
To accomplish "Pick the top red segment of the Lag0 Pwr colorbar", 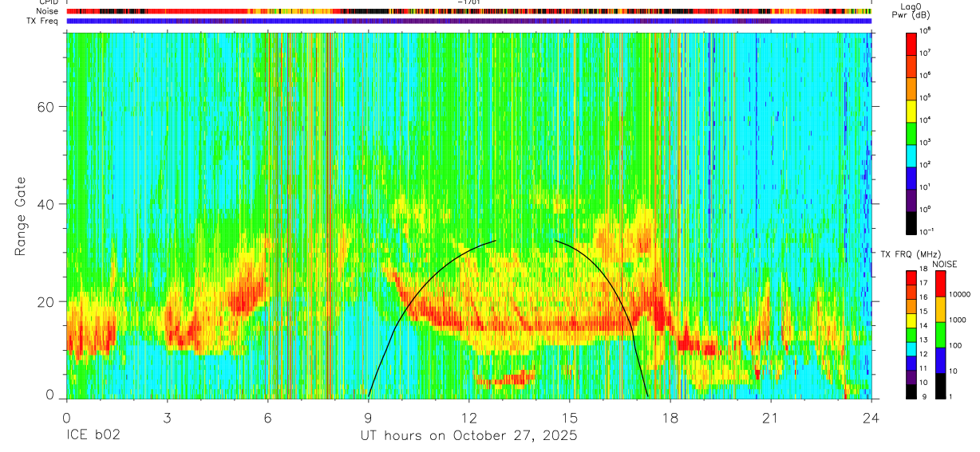I will [x=911, y=43].
